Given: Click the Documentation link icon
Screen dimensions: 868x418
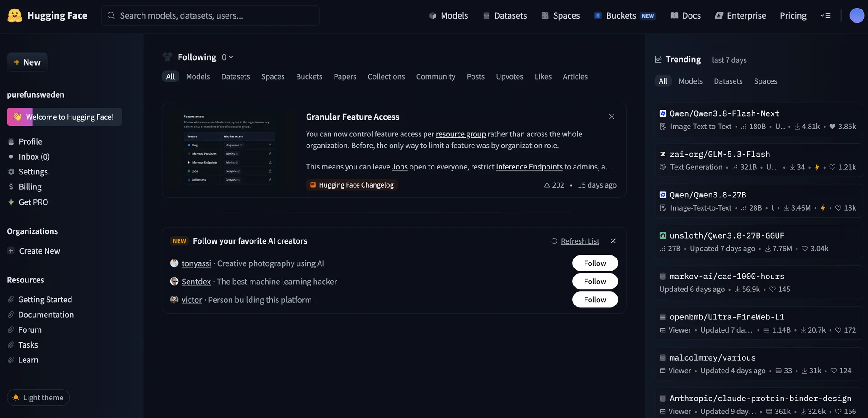Looking at the screenshot, I should (11, 315).
